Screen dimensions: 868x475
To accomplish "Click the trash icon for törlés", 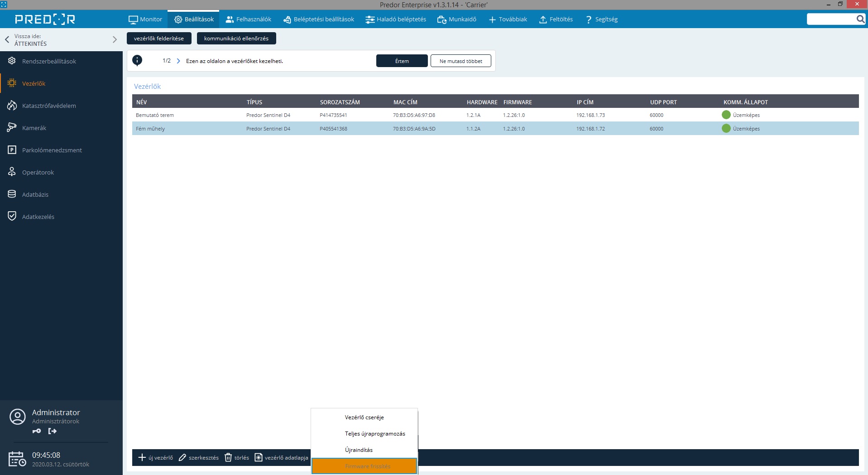I will 228,458.
